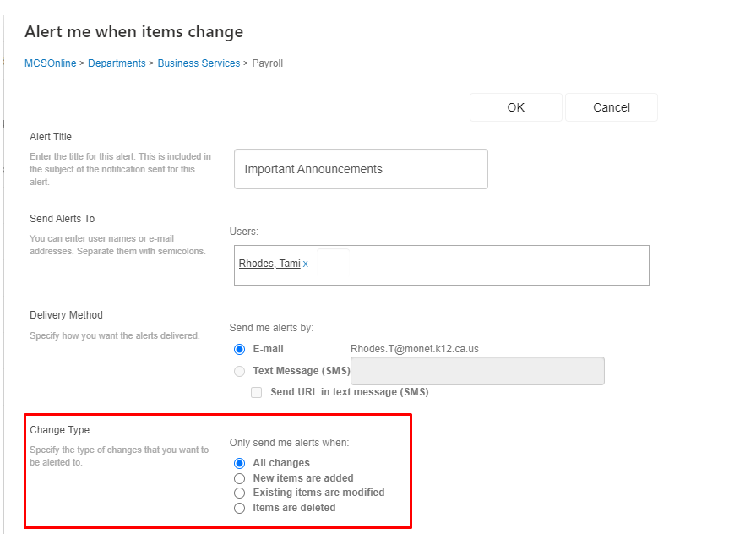756x534 pixels.
Task: Open the MCSOnline breadcrumb link
Action: pos(50,63)
